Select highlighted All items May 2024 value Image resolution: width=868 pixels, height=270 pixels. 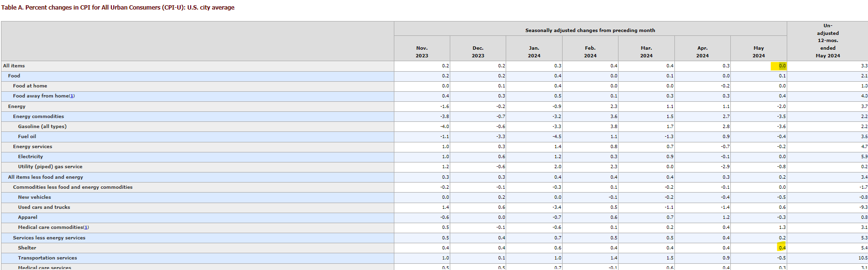[782, 66]
